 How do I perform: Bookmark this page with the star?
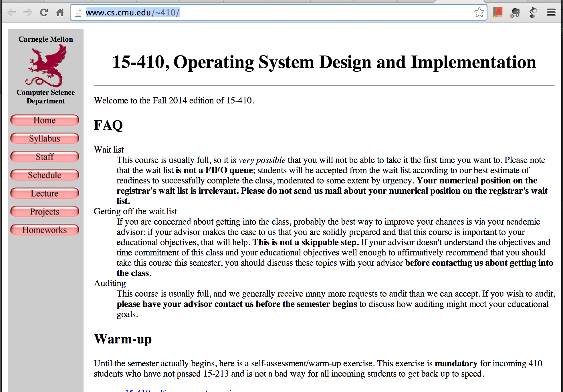pos(479,13)
